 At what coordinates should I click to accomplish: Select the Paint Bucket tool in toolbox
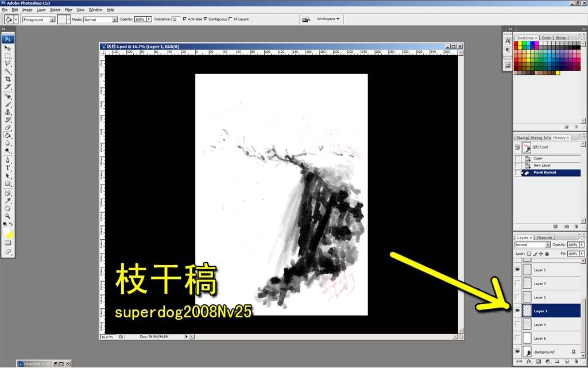click(x=7, y=136)
